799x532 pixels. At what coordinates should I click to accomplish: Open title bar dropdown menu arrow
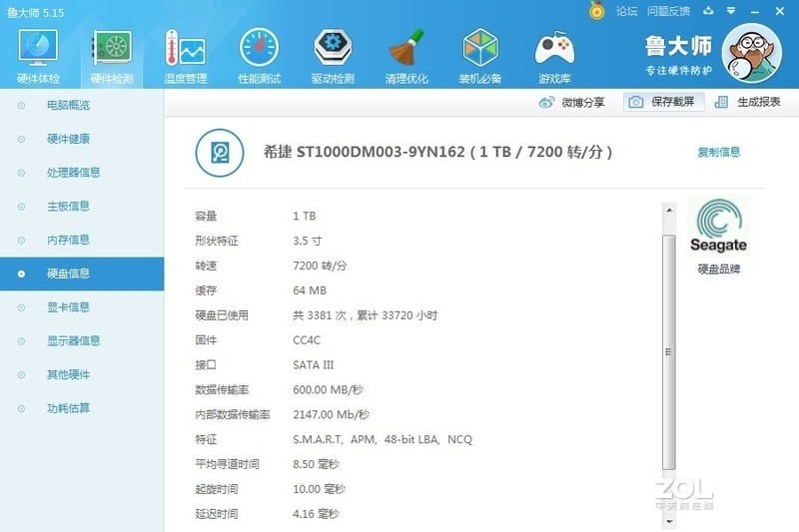tap(731, 11)
